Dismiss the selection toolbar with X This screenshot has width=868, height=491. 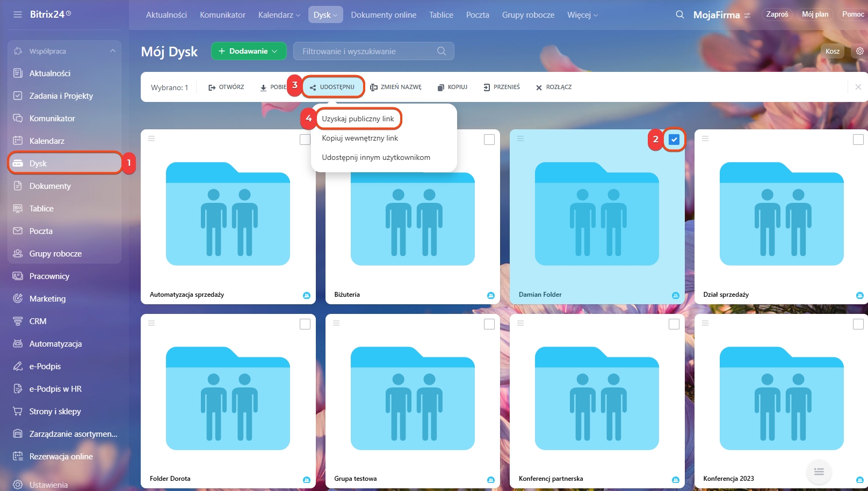point(858,87)
